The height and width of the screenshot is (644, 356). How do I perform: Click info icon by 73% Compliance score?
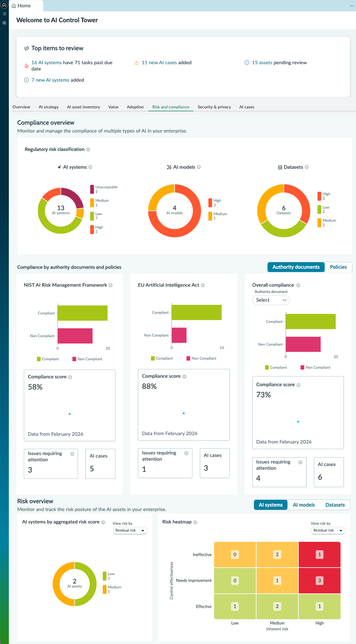tap(299, 385)
